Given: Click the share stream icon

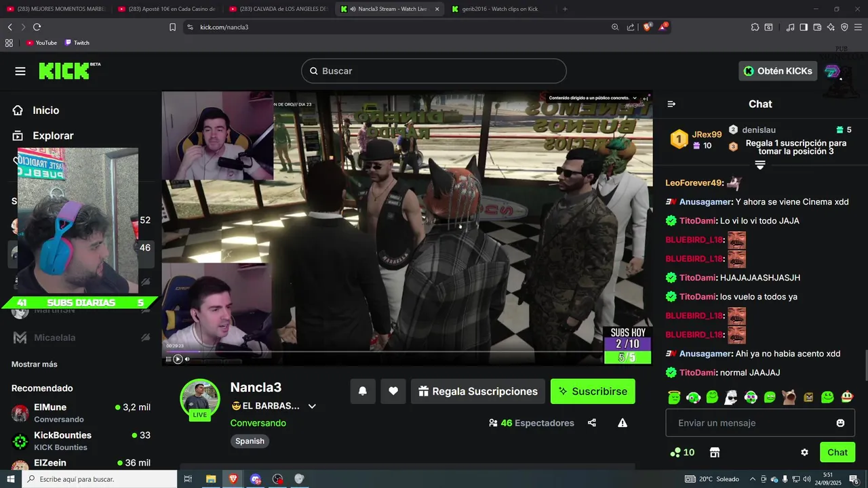Looking at the screenshot, I should pos(592,423).
